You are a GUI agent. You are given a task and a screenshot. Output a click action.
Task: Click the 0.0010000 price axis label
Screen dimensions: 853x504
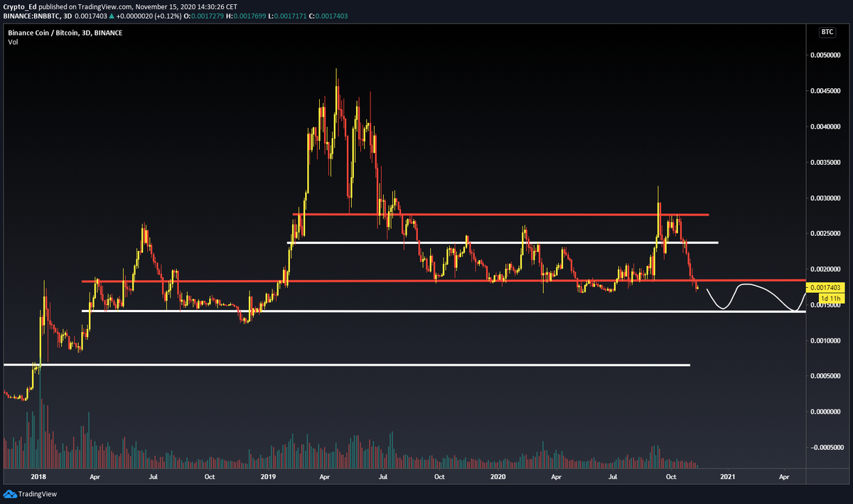pyautogui.click(x=827, y=341)
